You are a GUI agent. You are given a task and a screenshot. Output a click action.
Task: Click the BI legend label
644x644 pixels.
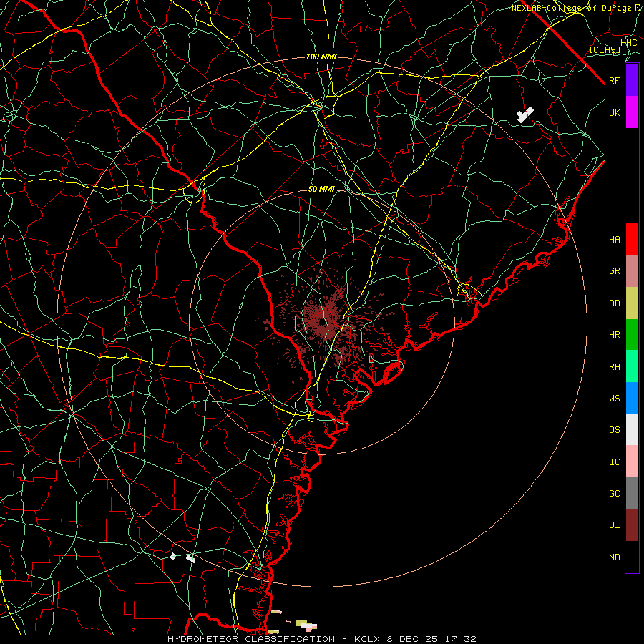point(614,525)
